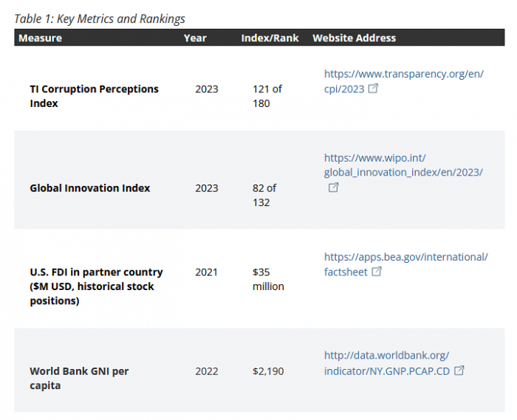Click the U.S. FDI in partner country label
The width and height of the screenshot is (517, 420).
click(96, 279)
